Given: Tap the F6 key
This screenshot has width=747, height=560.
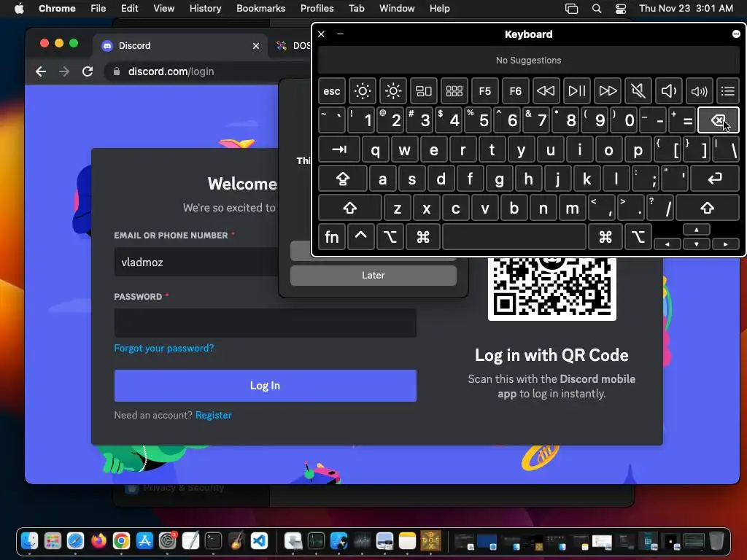Looking at the screenshot, I should [516, 91].
